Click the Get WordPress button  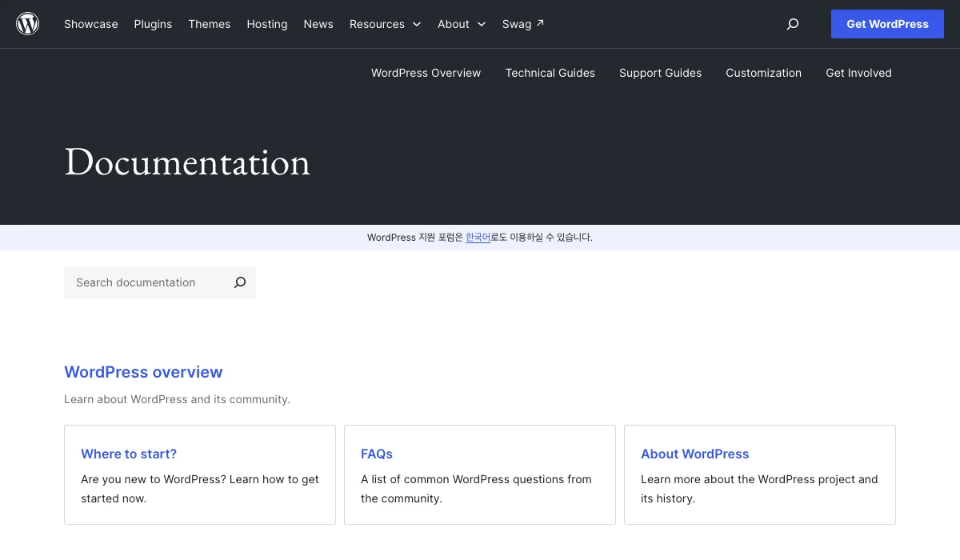(x=888, y=24)
